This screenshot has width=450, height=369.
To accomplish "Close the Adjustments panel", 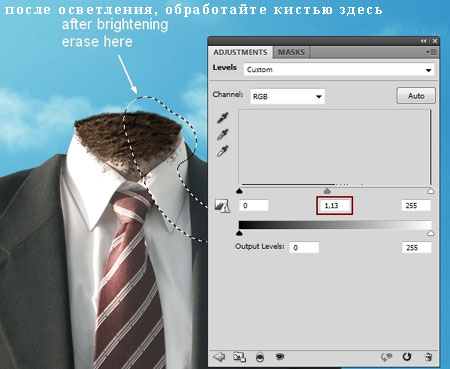I will pos(435,41).
